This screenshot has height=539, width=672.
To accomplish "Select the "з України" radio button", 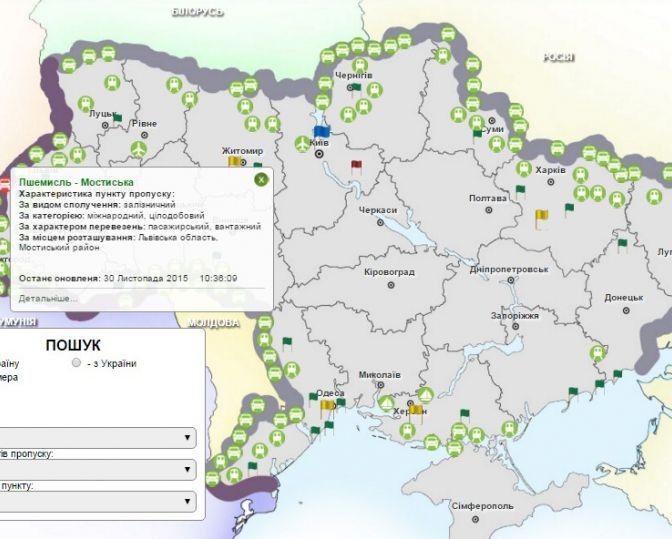I will point(76,364).
